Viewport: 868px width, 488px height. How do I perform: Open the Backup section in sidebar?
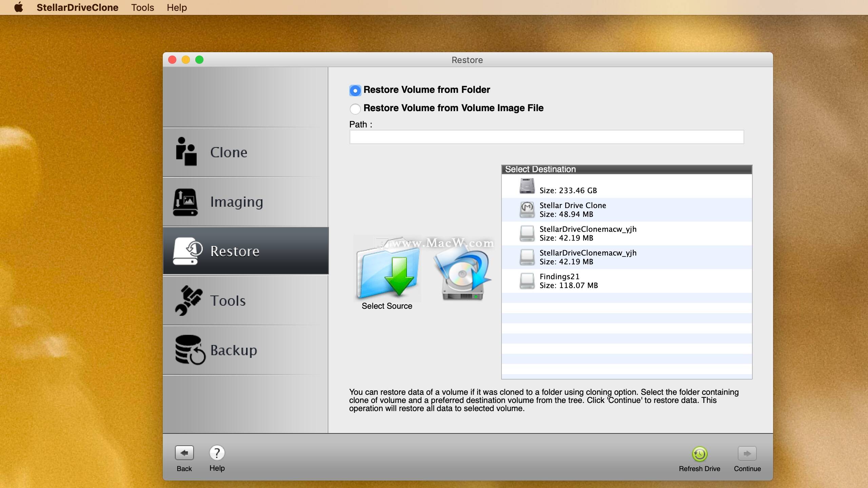click(245, 350)
